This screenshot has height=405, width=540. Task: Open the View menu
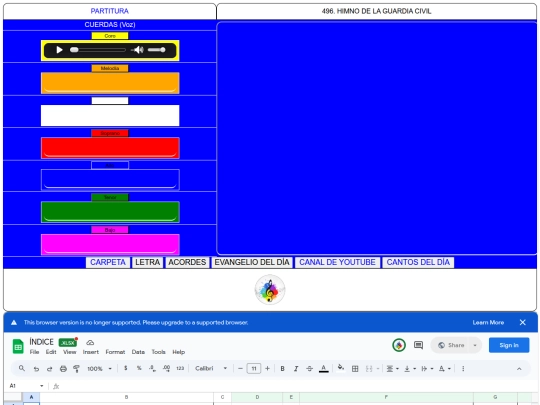70,352
